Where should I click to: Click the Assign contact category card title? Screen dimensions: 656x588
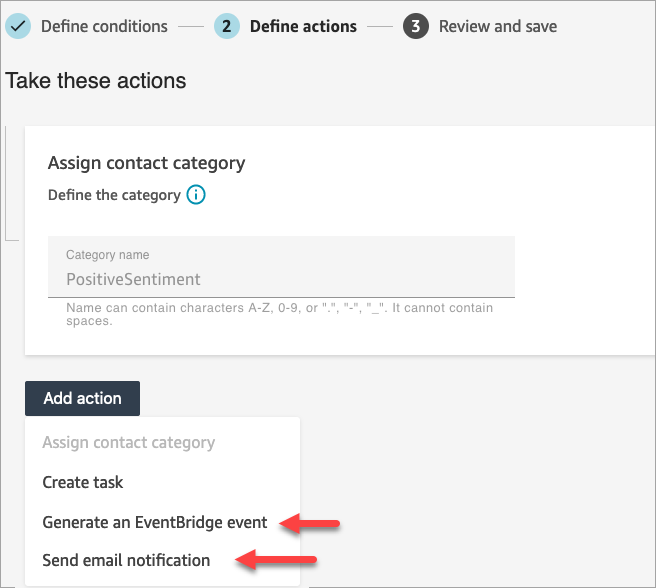tap(146, 163)
